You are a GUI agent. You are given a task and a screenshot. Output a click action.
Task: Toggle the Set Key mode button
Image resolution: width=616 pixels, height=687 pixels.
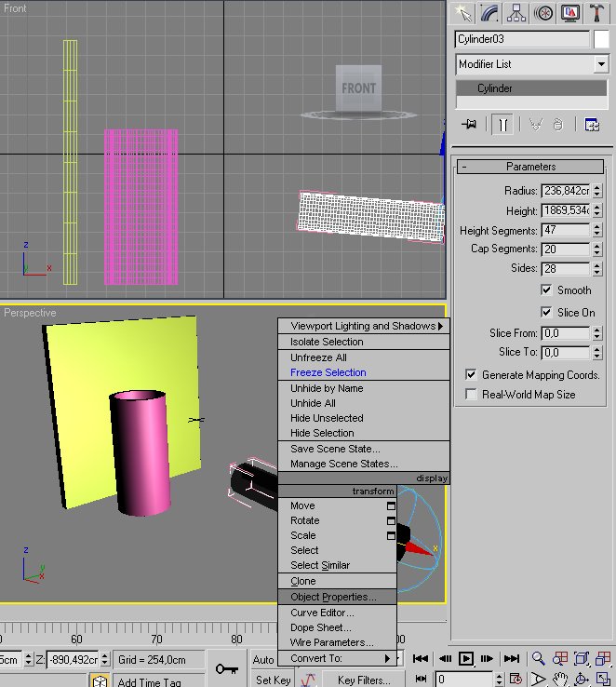tap(274, 680)
